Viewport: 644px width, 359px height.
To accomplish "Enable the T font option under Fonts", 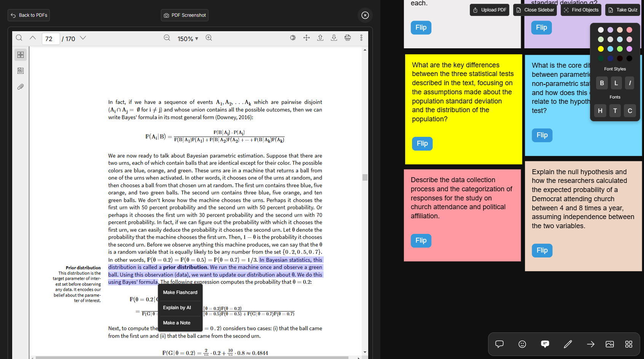I will (x=615, y=111).
